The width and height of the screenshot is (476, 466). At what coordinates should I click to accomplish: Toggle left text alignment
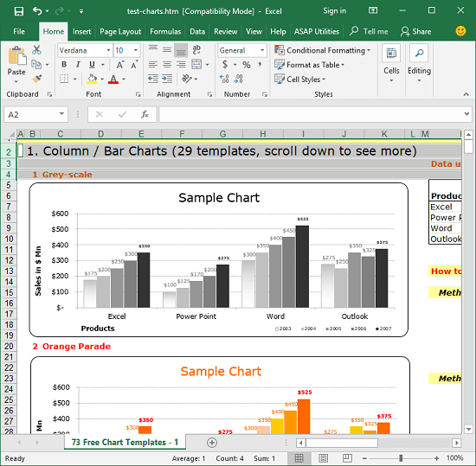(153, 65)
